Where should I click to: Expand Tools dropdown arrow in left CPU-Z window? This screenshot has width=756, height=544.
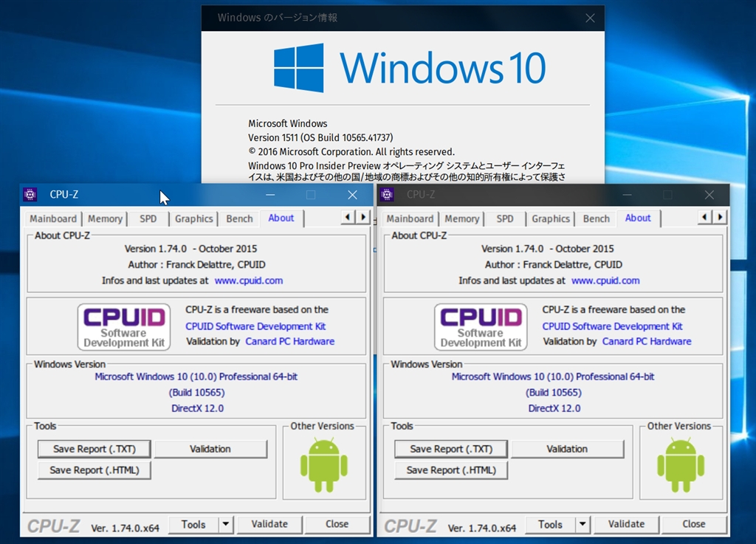click(x=226, y=524)
